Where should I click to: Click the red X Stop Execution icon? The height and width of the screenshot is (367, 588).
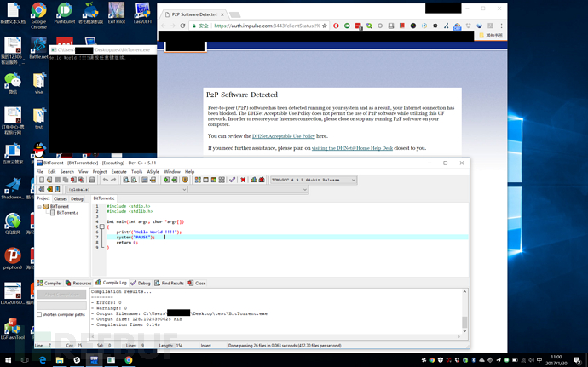243,180
